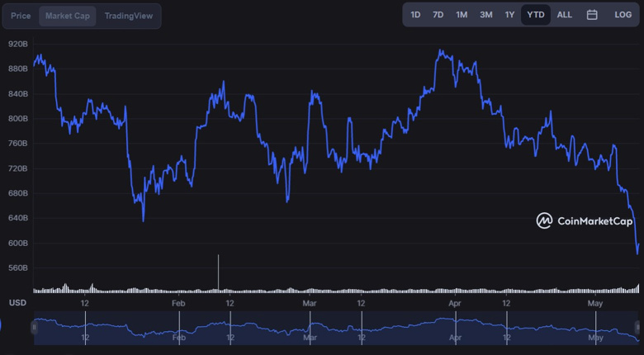The height and width of the screenshot is (355, 644).
Task: Switch to the Price tab
Action: [21, 16]
